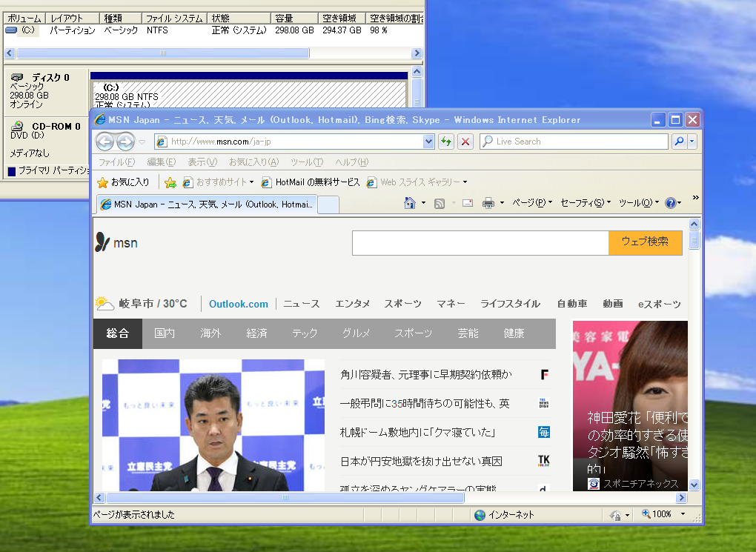
Task: Select the 健康 news tab
Action: (x=514, y=333)
